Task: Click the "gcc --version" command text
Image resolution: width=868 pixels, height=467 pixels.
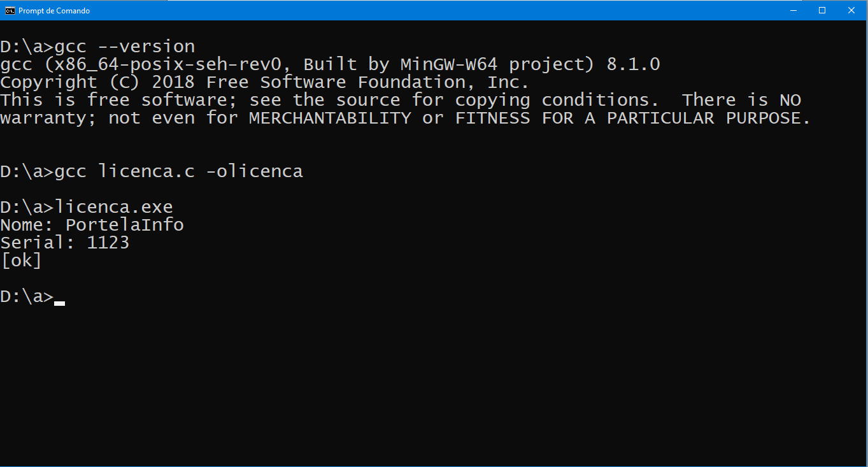Action: (x=124, y=47)
